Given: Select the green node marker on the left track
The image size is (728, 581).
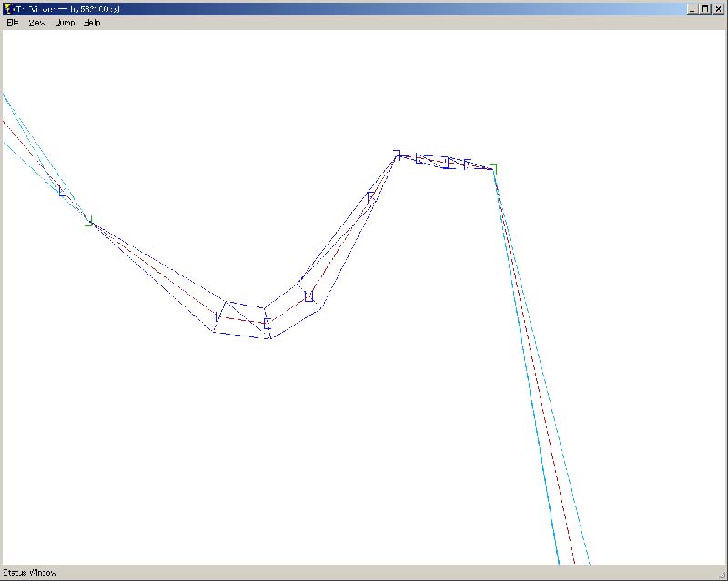Looking at the screenshot, I should (89, 222).
